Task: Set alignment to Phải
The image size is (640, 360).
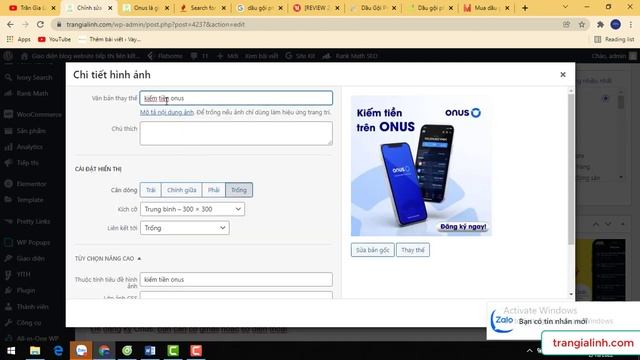Action: click(x=213, y=190)
